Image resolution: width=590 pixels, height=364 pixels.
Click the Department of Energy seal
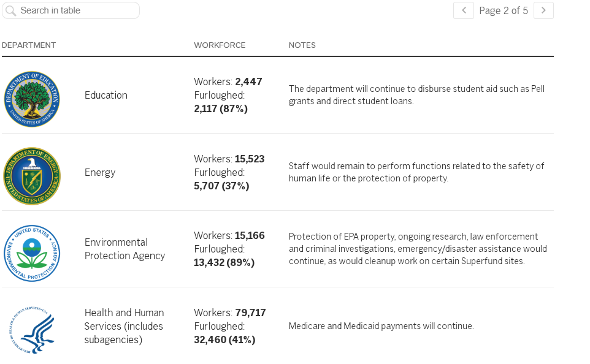pos(32,176)
